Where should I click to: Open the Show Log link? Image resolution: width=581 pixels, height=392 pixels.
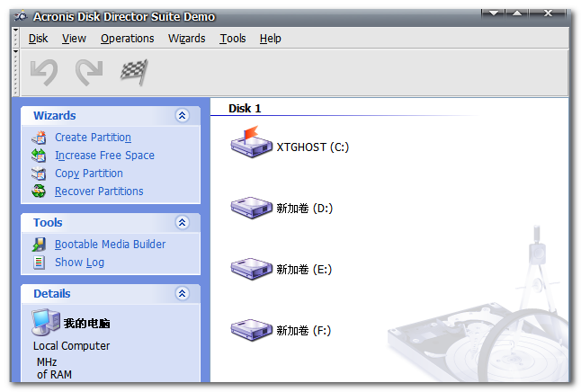[79, 263]
